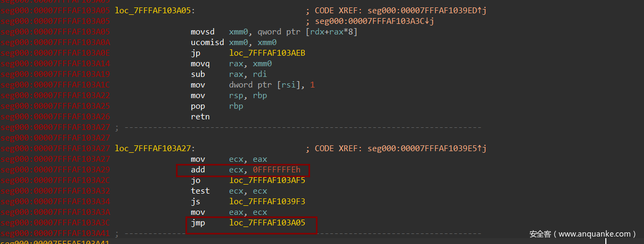Click the retn instruction
644x244 pixels.
(200, 117)
